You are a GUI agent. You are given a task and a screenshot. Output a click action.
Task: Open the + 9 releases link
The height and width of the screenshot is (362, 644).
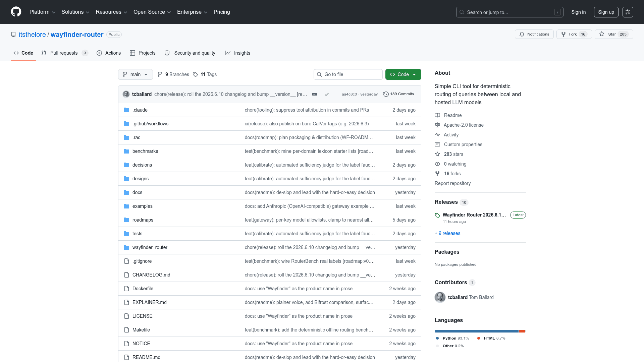coord(447,233)
